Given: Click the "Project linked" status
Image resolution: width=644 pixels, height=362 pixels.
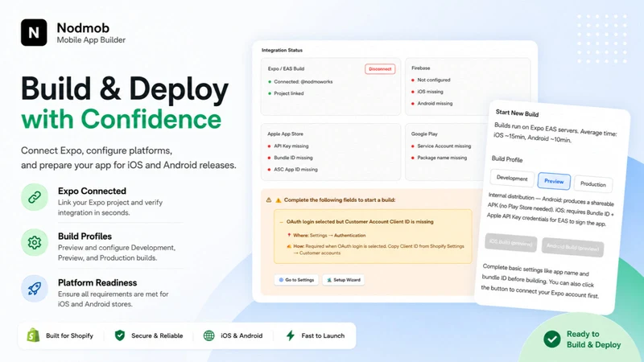Looking at the screenshot, I should [289, 93].
